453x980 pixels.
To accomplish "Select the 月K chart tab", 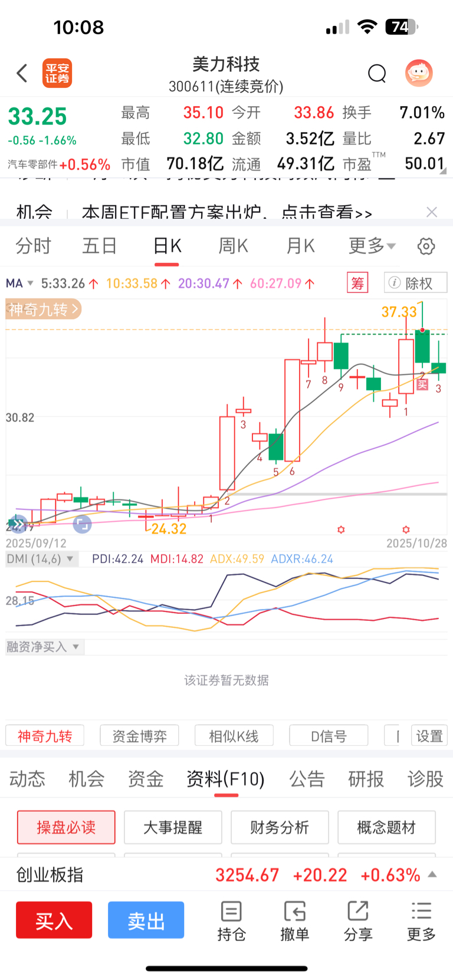I will [x=301, y=246].
